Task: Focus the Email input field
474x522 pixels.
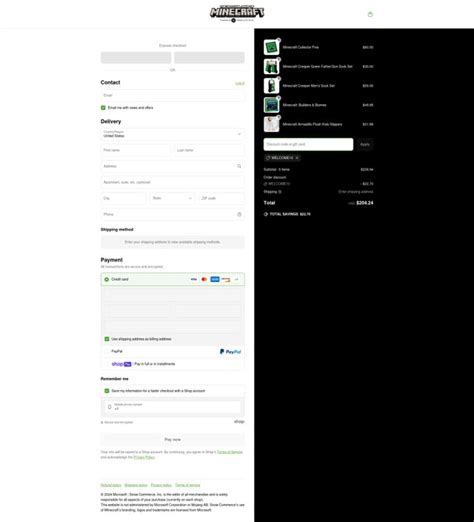Action: 172,95
